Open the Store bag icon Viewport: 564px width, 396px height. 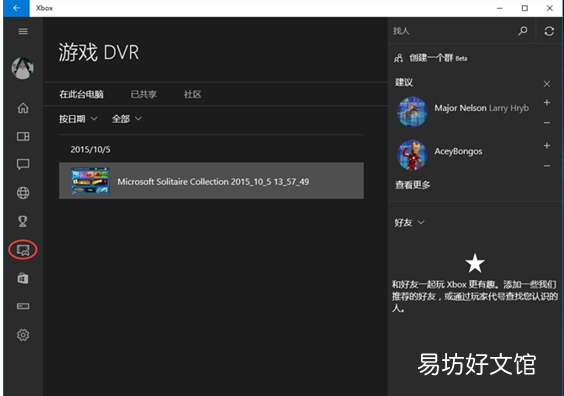coord(23,278)
